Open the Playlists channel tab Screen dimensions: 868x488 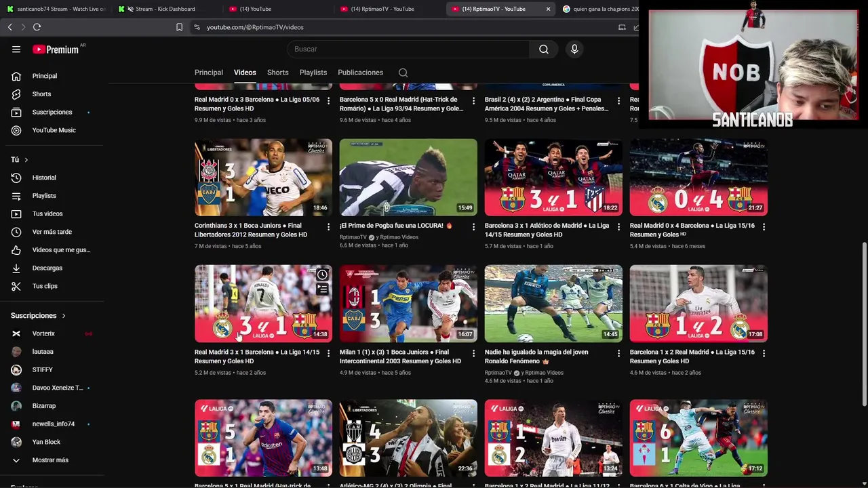313,73
